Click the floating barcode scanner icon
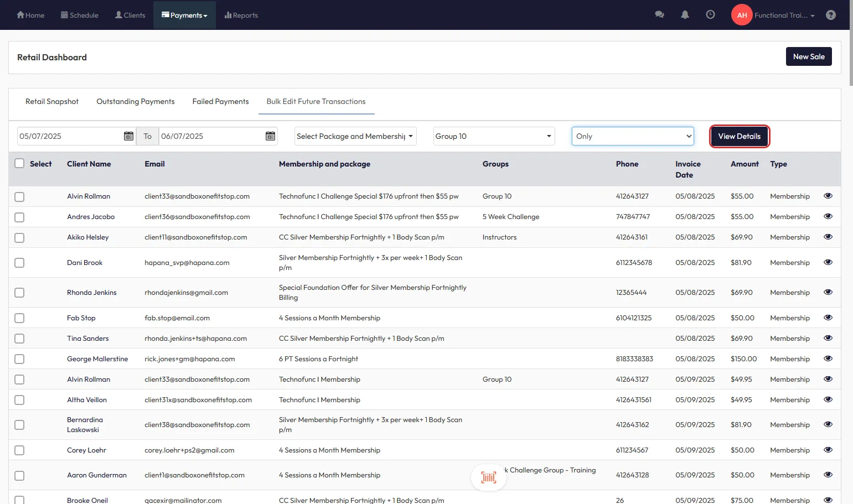Image resolution: width=853 pixels, height=504 pixels. [488, 477]
